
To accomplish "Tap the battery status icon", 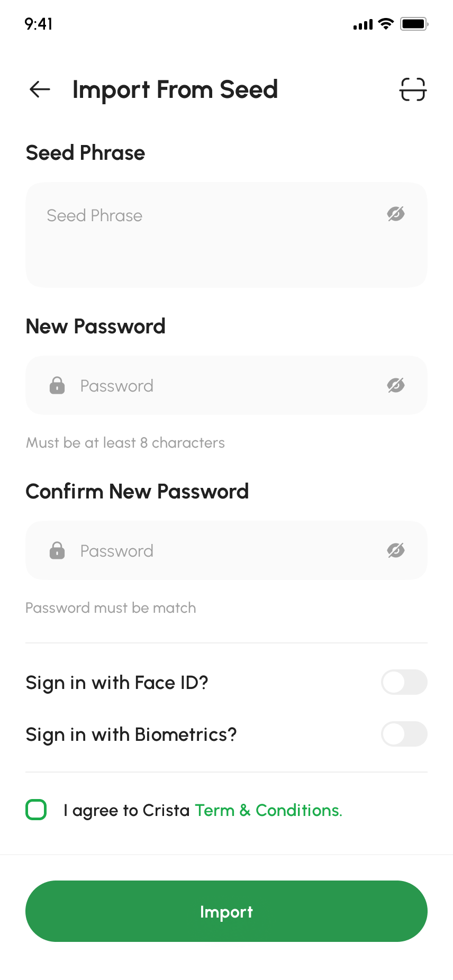I will [x=414, y=24].
